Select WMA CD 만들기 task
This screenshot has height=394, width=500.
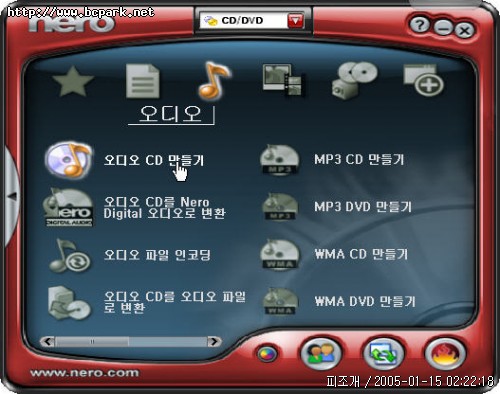coord(361,254)
